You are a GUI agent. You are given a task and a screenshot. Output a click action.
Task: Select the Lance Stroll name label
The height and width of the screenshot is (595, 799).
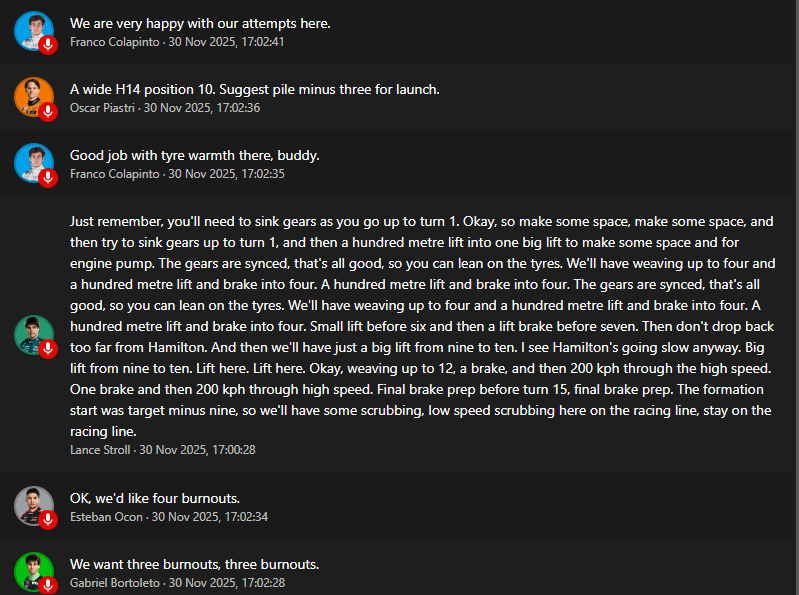(x=100, y=450)
